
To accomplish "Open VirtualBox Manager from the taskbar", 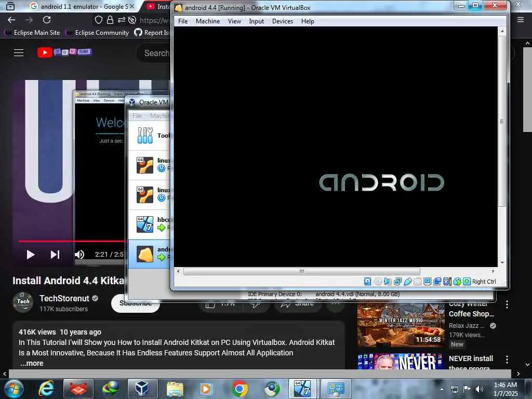I will (142, 389).
